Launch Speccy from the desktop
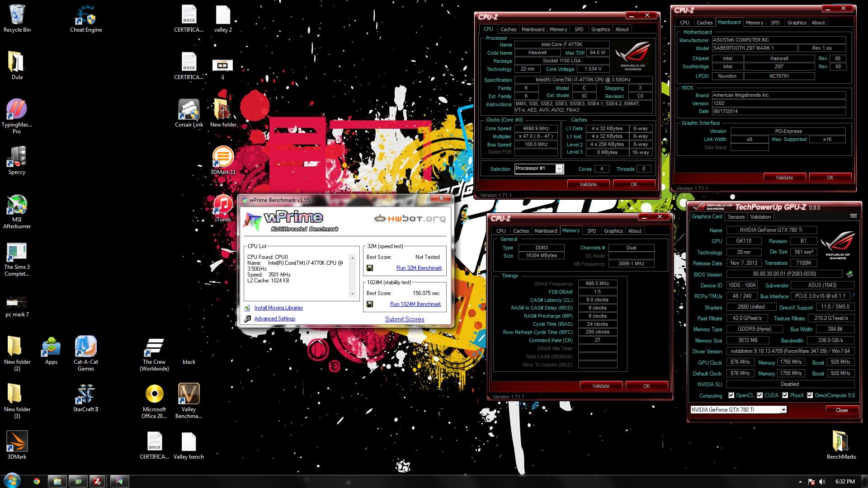 (17, 160)
